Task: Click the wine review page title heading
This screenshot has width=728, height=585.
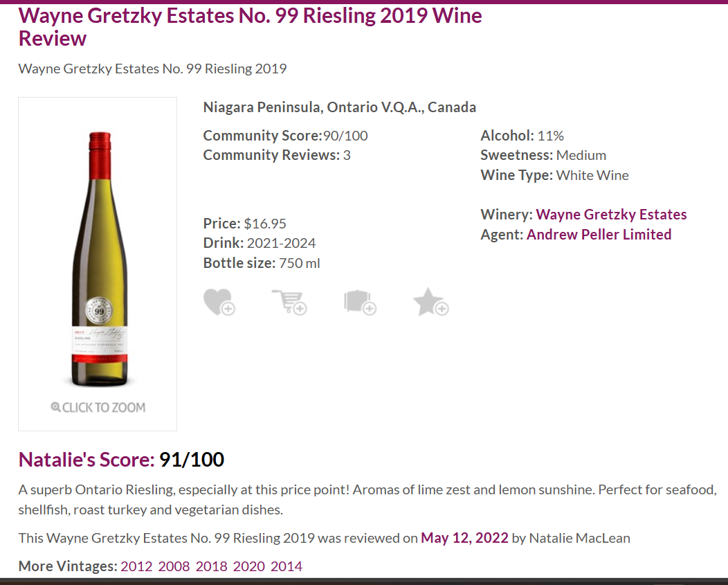Action: (x=250, y=26)
